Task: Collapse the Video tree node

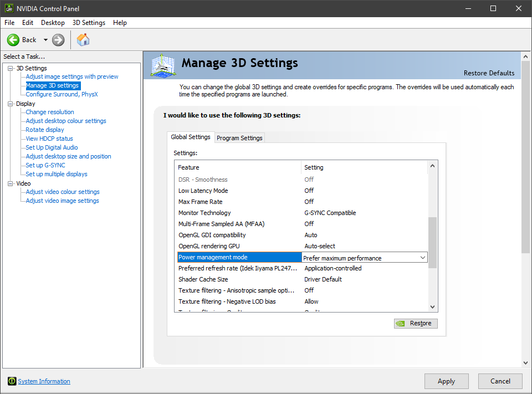Action: coord(11,183)
